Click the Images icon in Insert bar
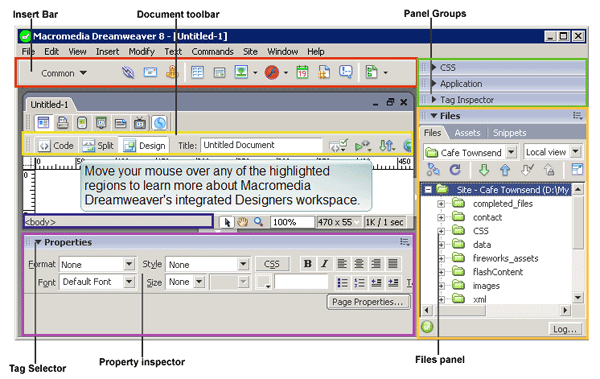The height and width of the screenshot is (379, 600). [241, 72]
